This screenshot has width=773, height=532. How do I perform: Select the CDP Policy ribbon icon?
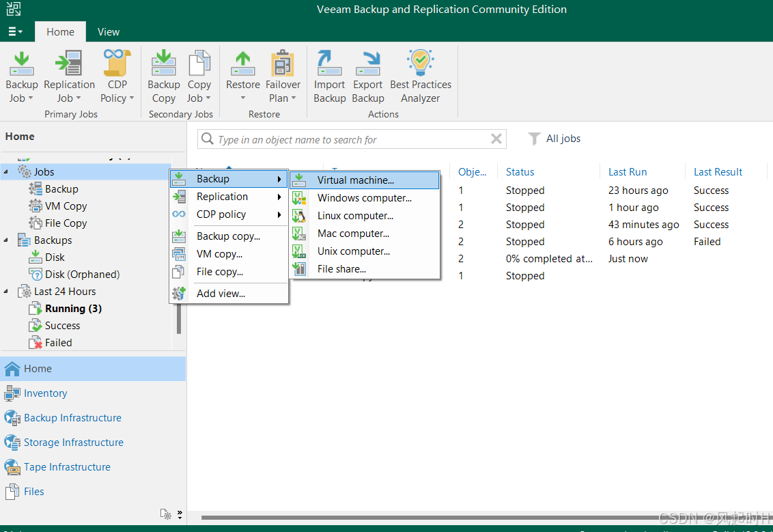click(117, 63)
